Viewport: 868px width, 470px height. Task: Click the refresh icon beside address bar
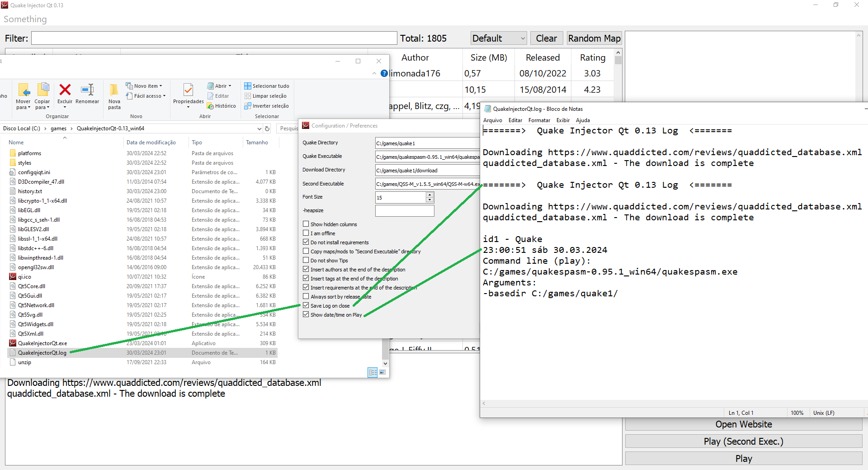(x=267, y=128)
